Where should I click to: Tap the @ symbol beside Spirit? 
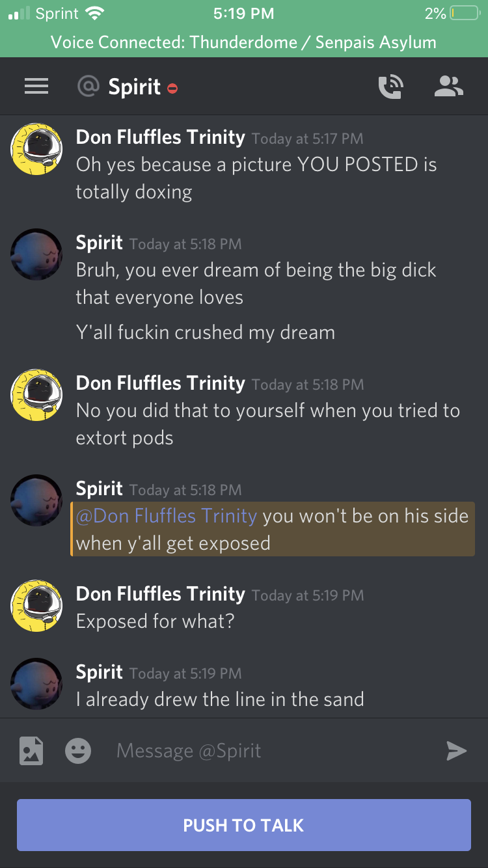88,87
